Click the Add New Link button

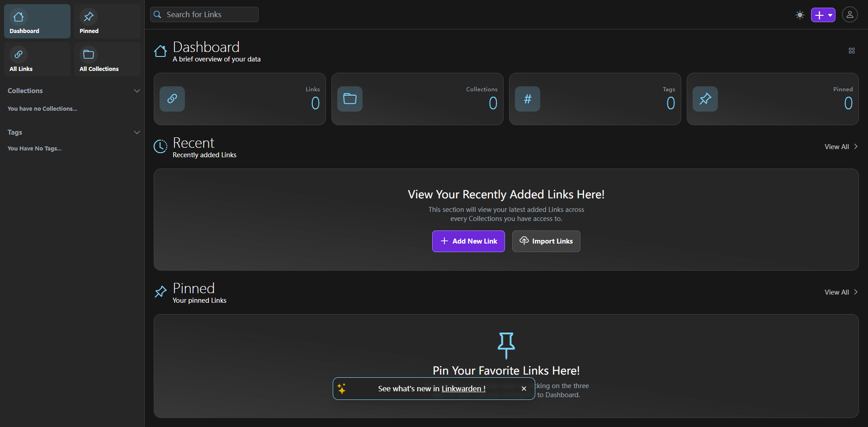[x=468, y=241]
